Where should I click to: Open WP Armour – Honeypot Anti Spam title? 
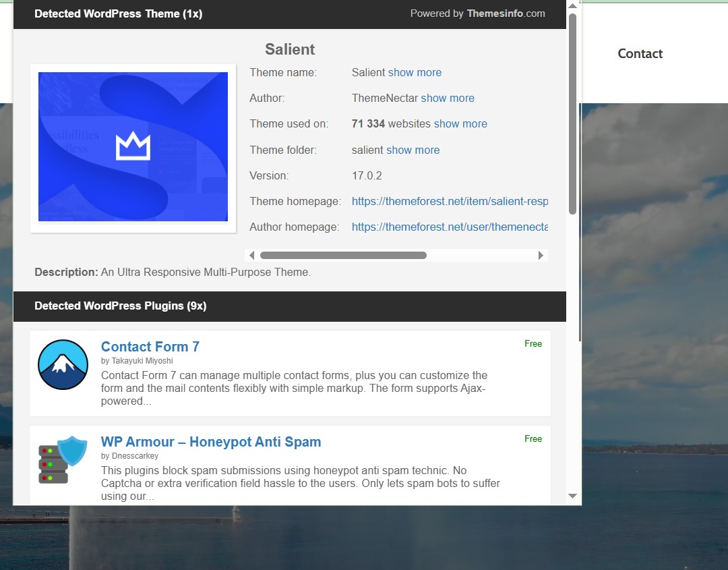tap(211, 442)
